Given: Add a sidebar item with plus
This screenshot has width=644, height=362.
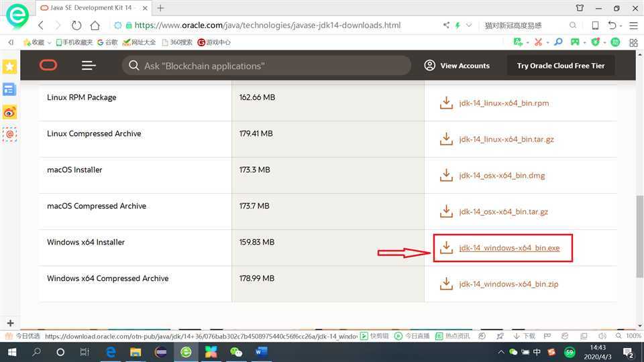Looking at the screenshot, I should tap(10, 323).
